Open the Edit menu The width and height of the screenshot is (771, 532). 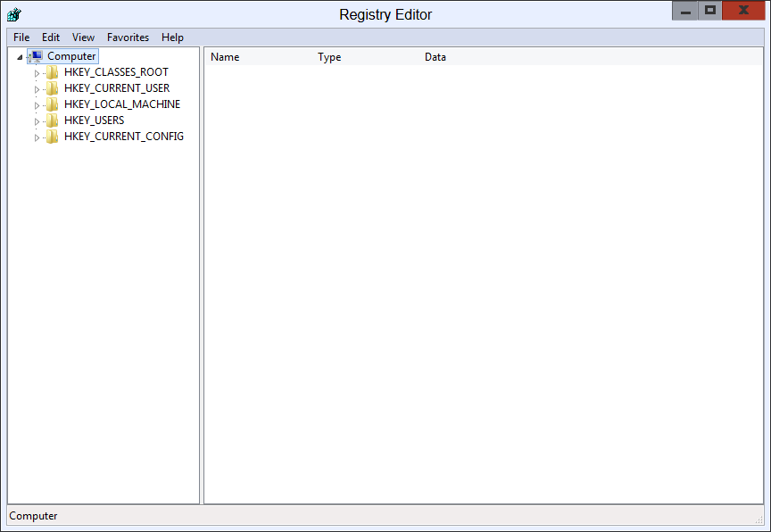coord(51,37)
